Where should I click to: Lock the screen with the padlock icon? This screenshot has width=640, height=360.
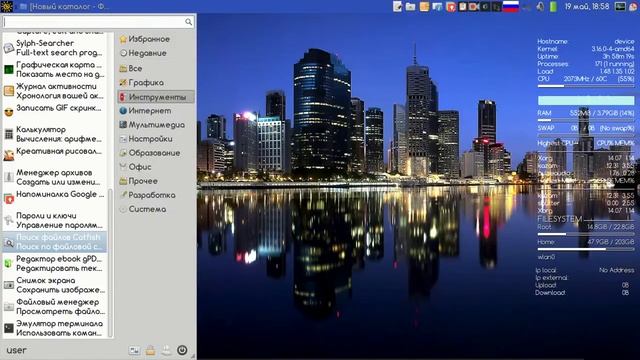click(150, 350)
